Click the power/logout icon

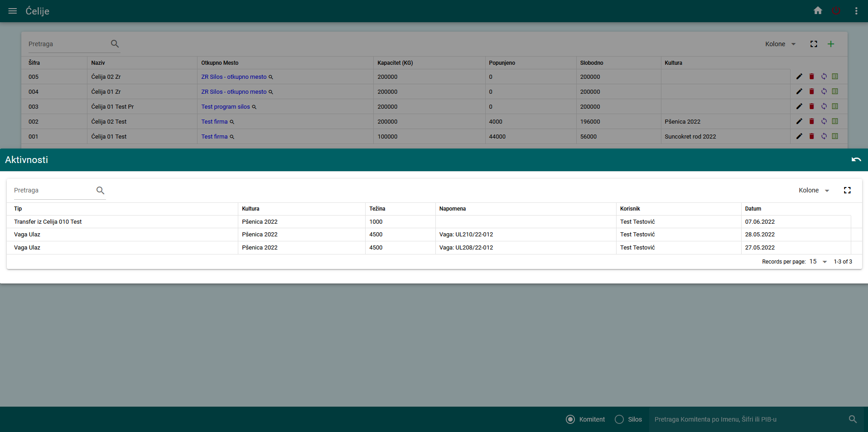(836, 10)
